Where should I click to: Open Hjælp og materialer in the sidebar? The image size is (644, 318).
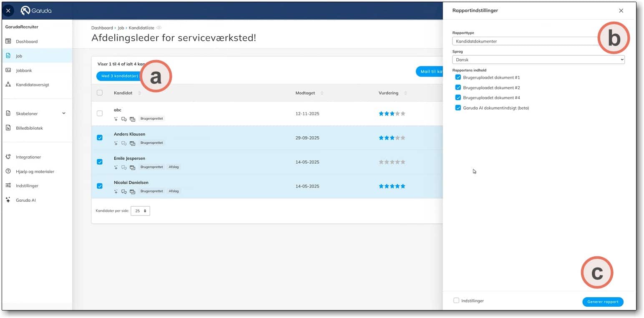click(x=35, y=171)
